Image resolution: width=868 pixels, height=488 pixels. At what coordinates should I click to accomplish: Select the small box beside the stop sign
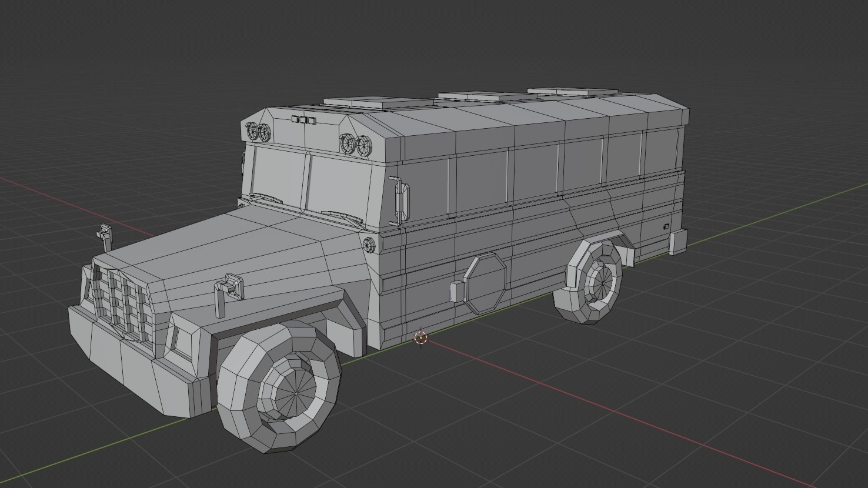[x=457, y=291]
